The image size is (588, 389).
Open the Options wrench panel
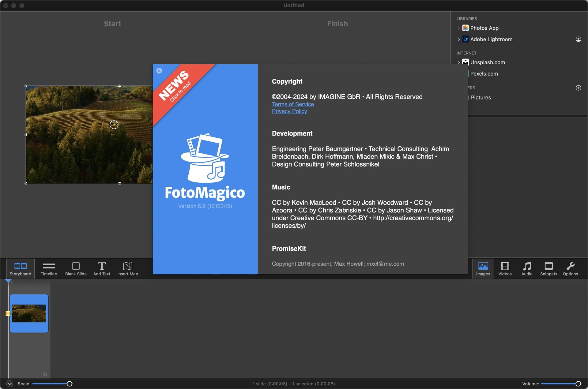click(570, 269)
